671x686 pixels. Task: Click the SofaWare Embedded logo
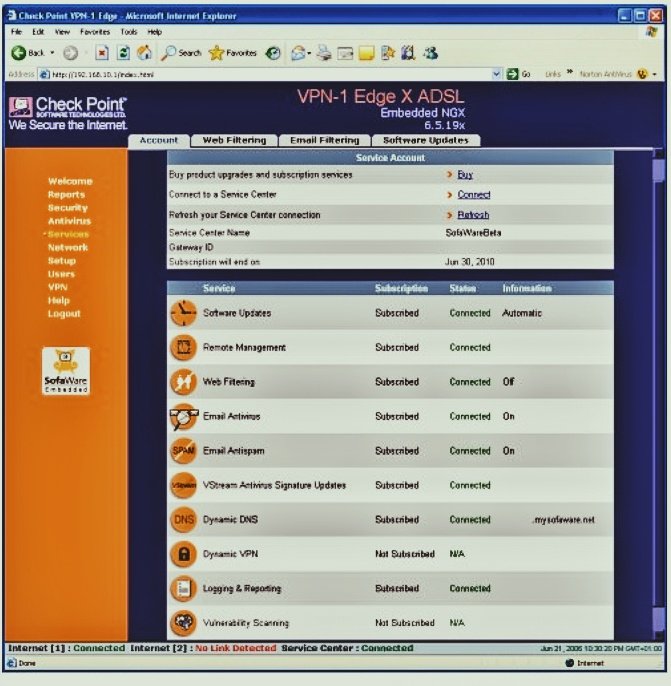tap(66, 371)
